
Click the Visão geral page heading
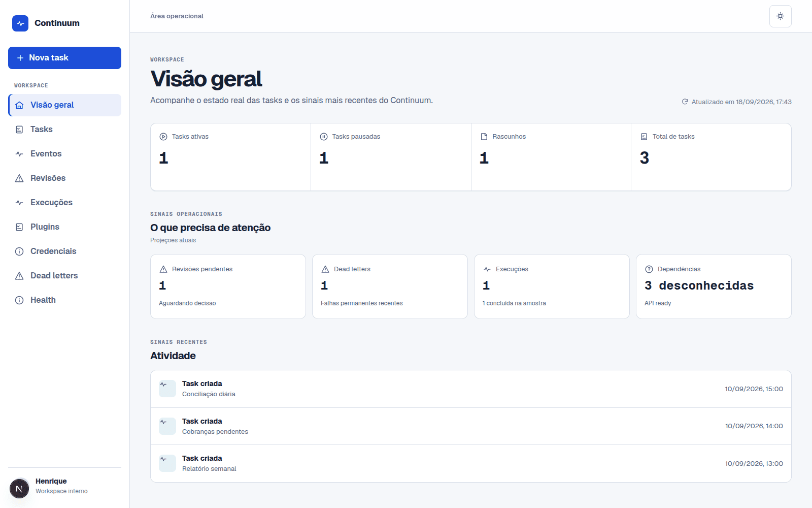206,79
